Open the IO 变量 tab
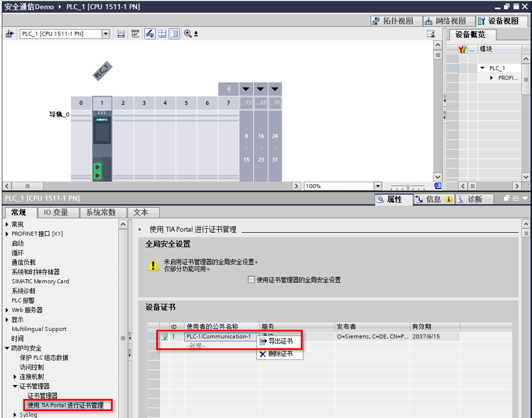The image size is (532, 418). coord(56,212)
